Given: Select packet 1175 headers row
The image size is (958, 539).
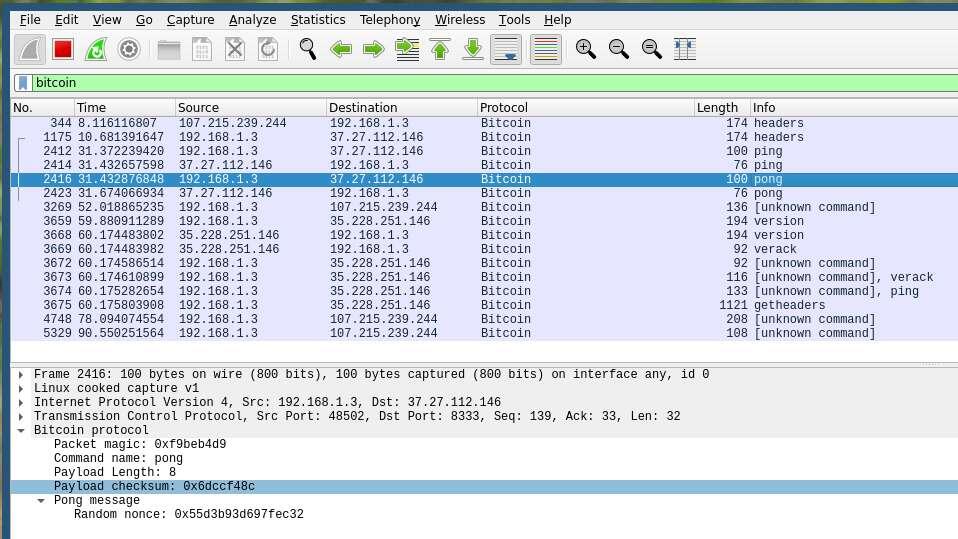Looking at the screenshot, I should tap(484, 137).
